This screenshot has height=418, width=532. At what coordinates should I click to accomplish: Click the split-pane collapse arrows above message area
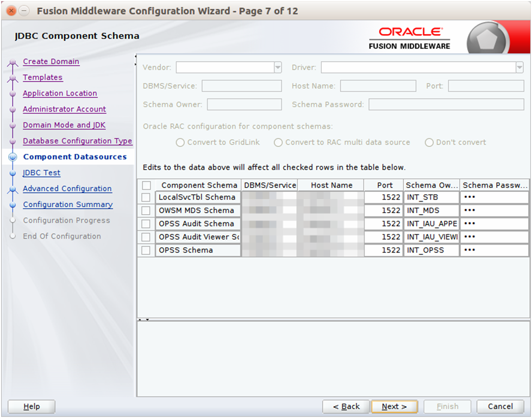(143, 320)
